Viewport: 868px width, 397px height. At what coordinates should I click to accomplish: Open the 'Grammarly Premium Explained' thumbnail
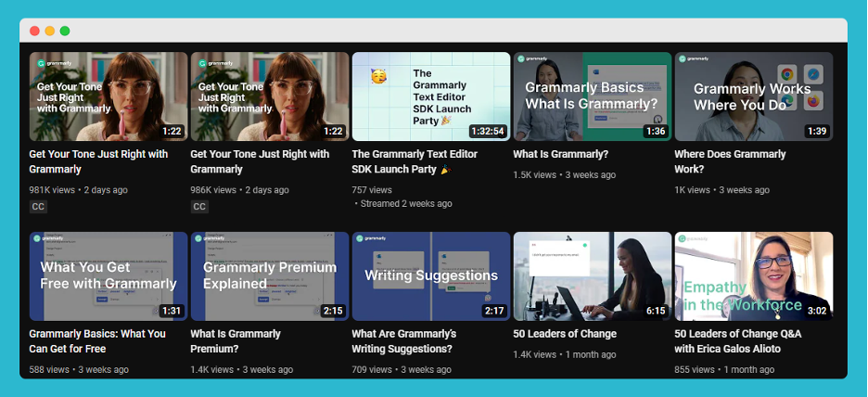[x=270, y=275]
